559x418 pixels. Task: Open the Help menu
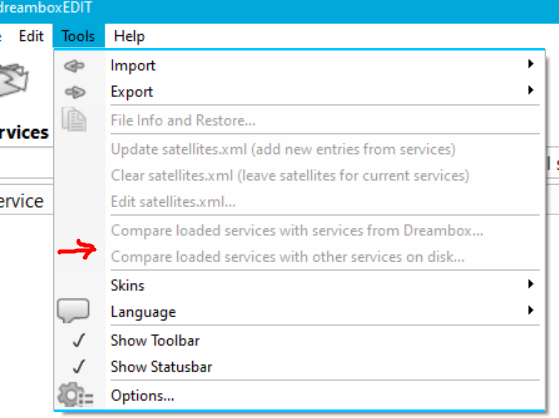[x=129, y=36]
